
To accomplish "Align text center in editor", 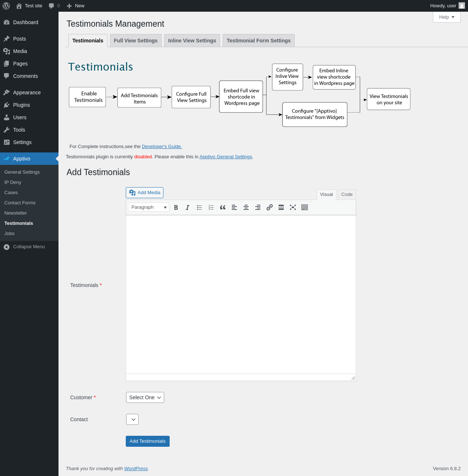I will 246,207.
